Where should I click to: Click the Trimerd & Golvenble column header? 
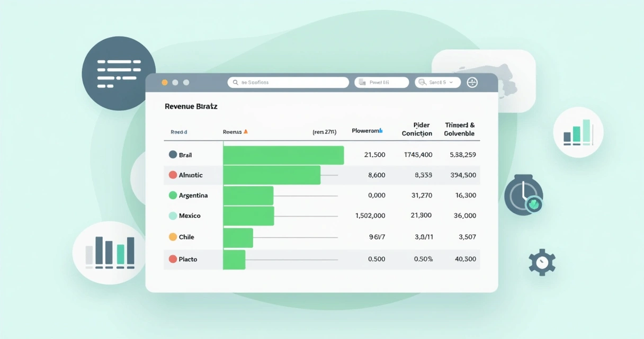coord(459,129)
